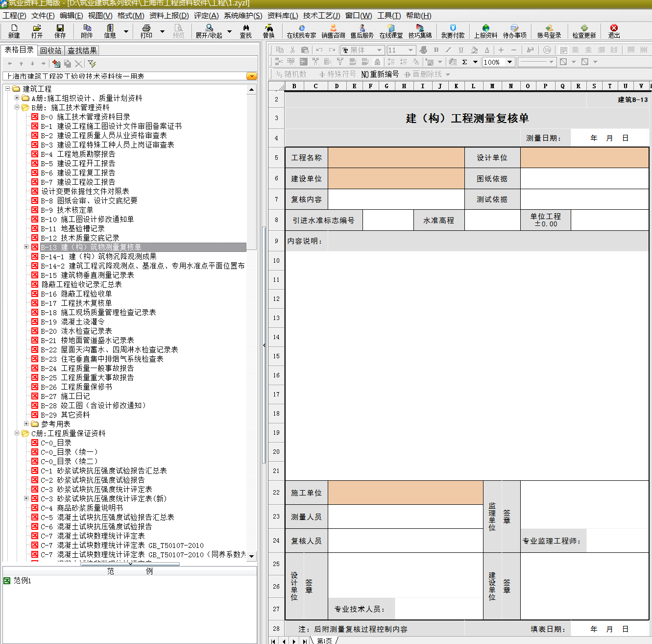Collapse the C册 工程质量保证资料 folder

pyautogui.click(x=17, y=433)
